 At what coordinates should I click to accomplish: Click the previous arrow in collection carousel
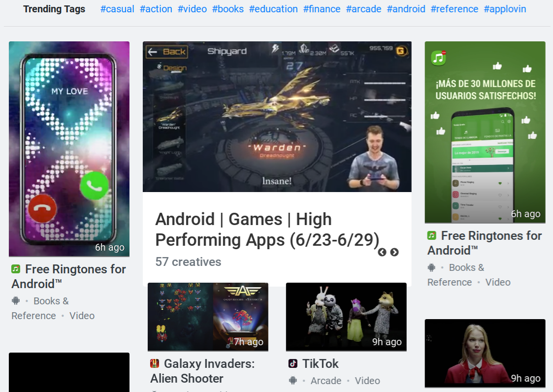click(x=382, y=252)
